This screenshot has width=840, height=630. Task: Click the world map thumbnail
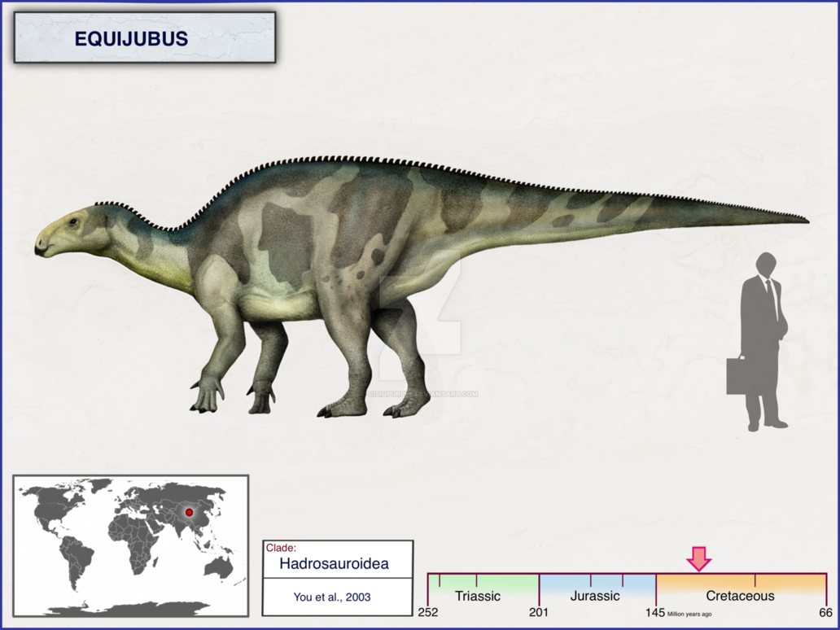tap(131, 545)
